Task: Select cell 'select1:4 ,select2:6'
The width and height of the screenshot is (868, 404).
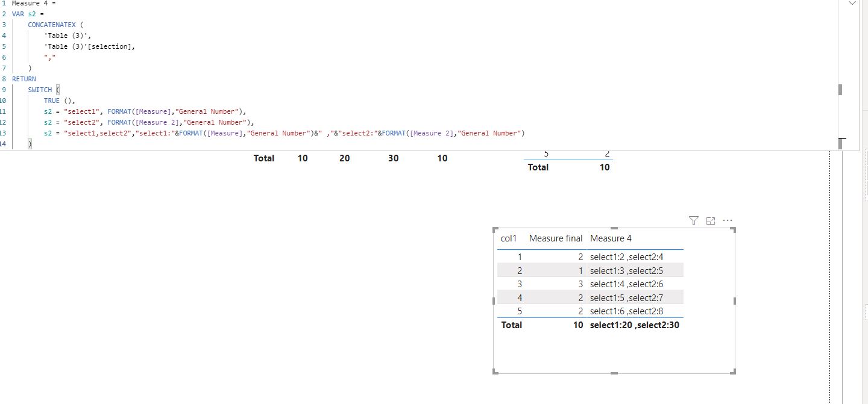Action: coord(627,284)
